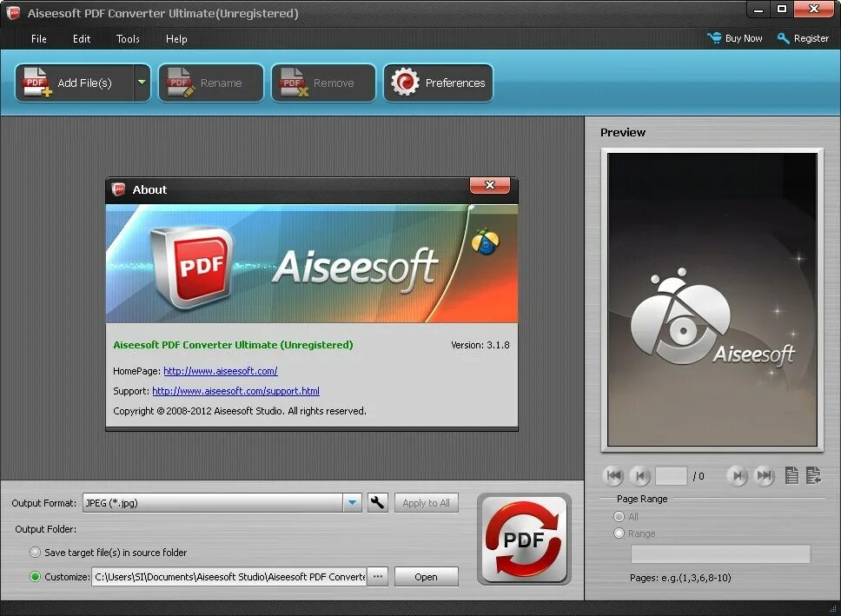841x616 pixels.
Task: Go to first preview page
Action: (613, 475)
